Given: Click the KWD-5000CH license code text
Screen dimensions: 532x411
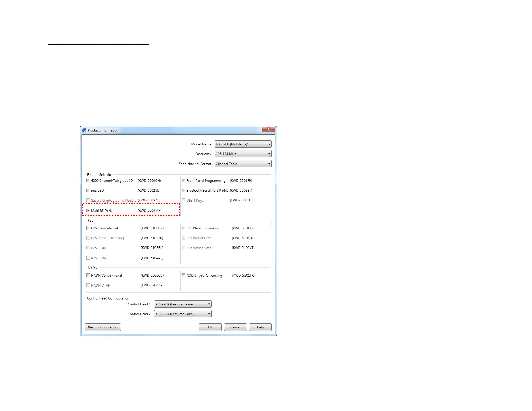Looking at the screenshot, I should pyautogui.click(x=149, y=181).
